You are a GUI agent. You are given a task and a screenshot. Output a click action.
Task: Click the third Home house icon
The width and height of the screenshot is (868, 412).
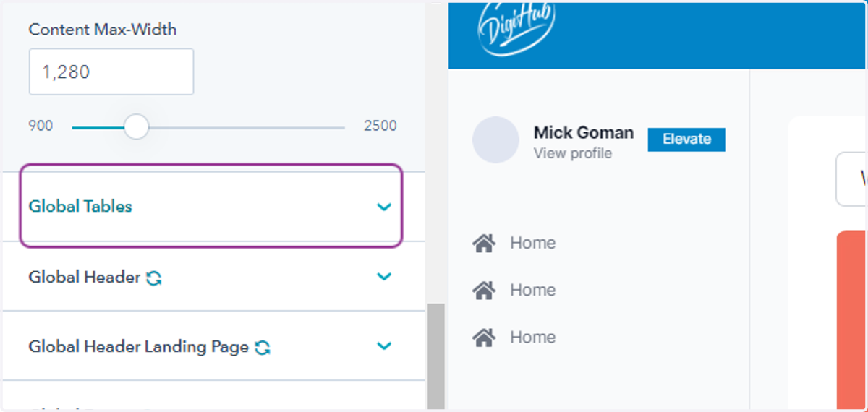[483, 337]
